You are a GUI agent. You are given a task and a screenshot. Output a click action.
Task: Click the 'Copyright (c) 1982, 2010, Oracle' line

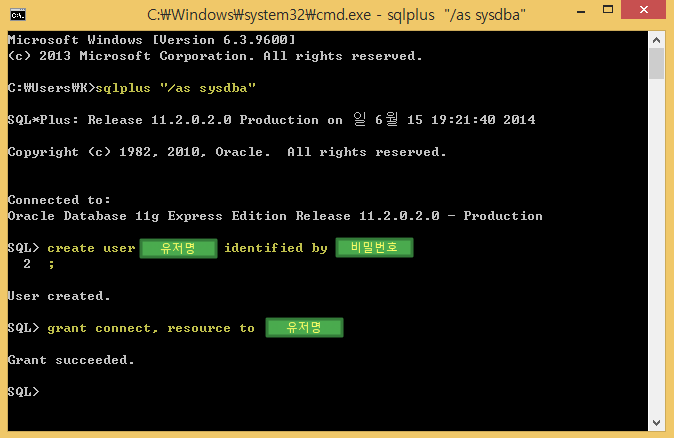227,152
